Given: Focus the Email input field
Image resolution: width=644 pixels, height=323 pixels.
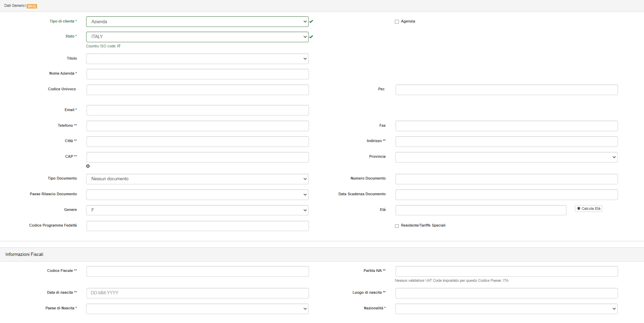Looking at the screenshot, I should tap(197, 110).
